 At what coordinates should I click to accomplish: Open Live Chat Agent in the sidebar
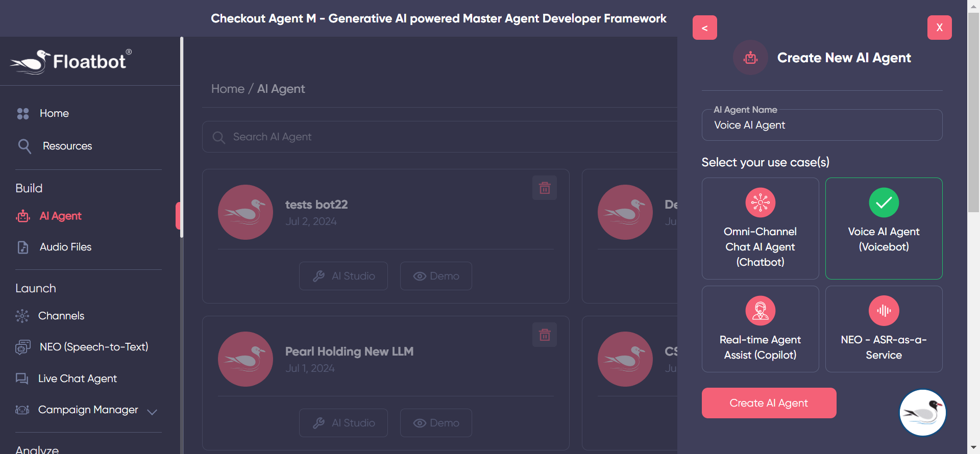coord(78,379)
